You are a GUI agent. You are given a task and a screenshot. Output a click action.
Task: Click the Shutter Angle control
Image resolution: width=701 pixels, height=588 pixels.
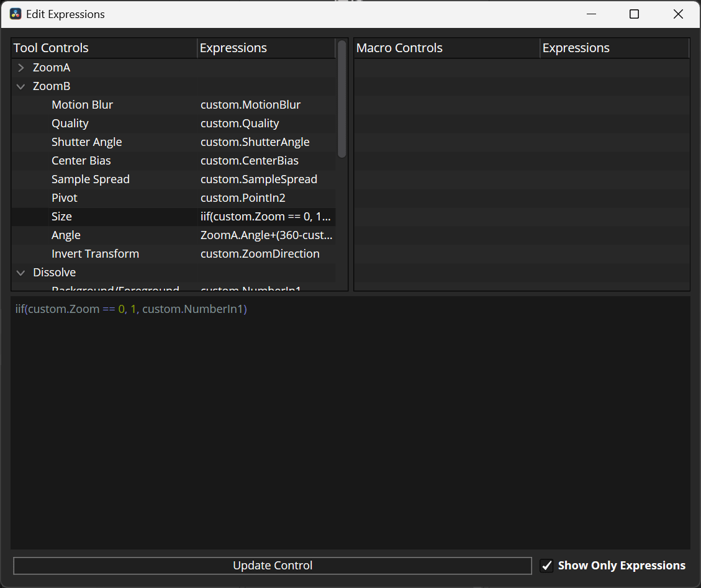pos(86,142)
